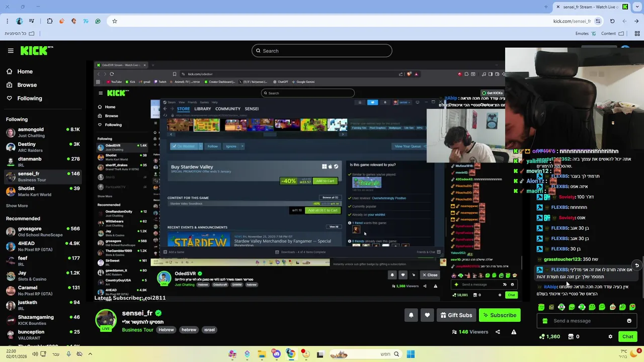Open Shazamgaming recommended channel
Screen dimensions: 644x362
click(43, 320)
